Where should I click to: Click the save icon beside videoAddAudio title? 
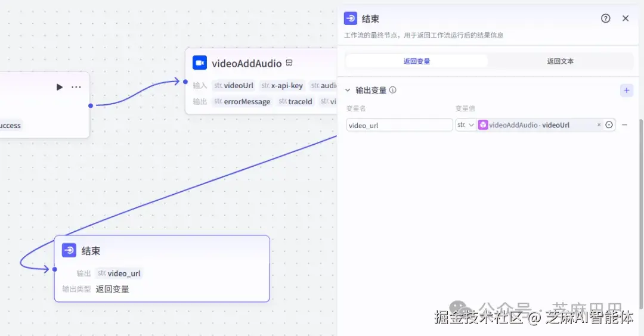point(289,63)
